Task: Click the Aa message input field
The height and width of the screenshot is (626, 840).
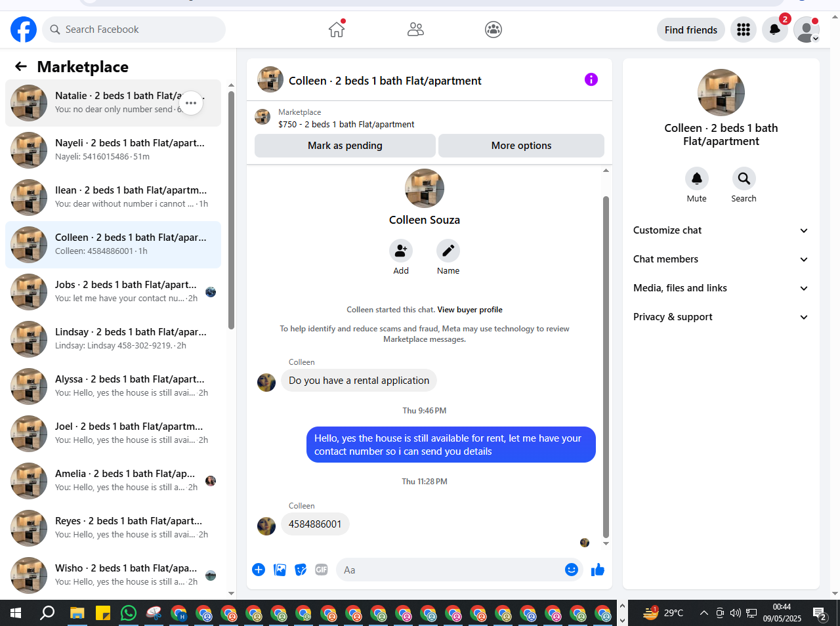Action: pyautogui.click(x=451, y=570)
